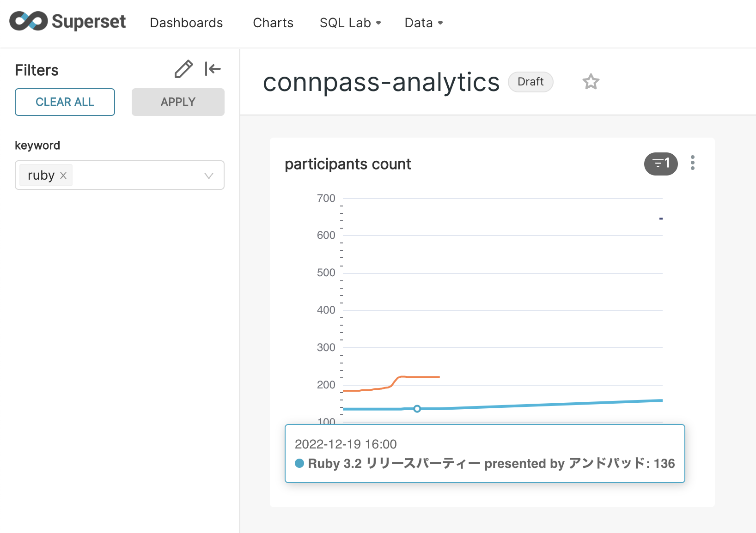Open the chart's three-dot options menu

point(692,163)
